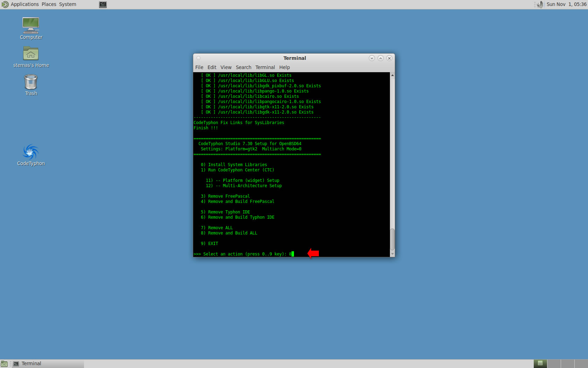Screen dimensions: 588x368
Task: Open the Terminal window's View menu
Action: tap(226, 67)
